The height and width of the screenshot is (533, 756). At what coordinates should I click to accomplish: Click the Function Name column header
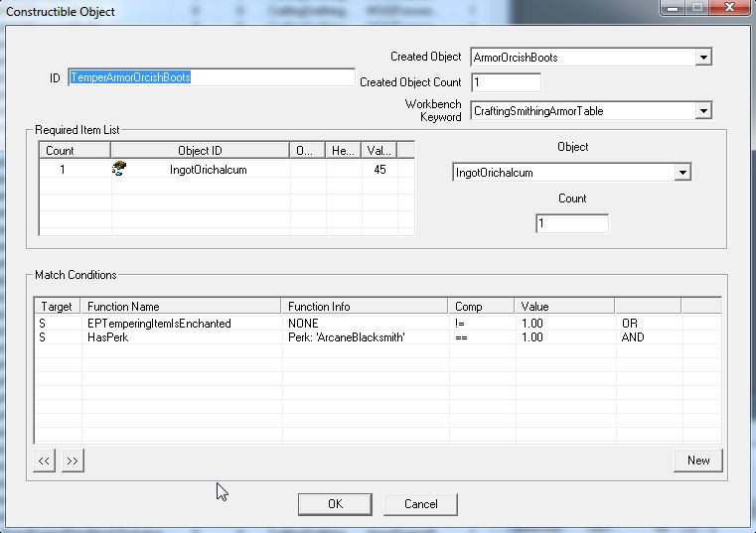coord(181,307)
